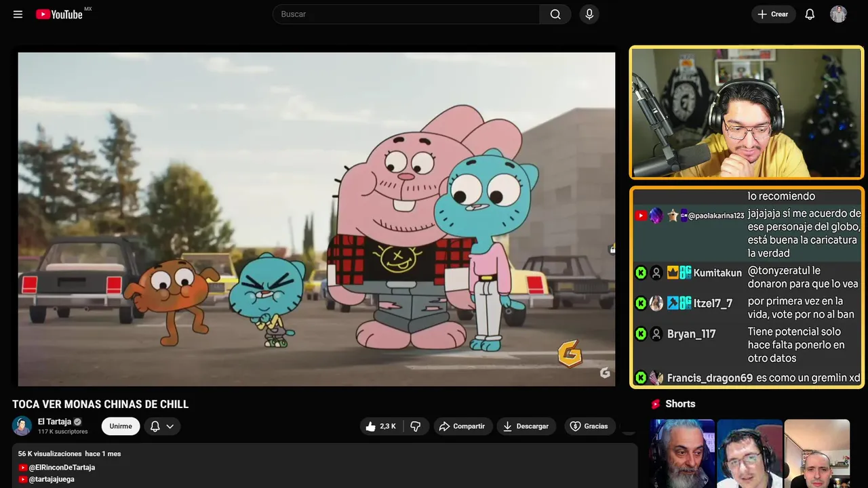Open @tartajajuega link
This screenshot has height=488, width=868.
tap(52, 479)
